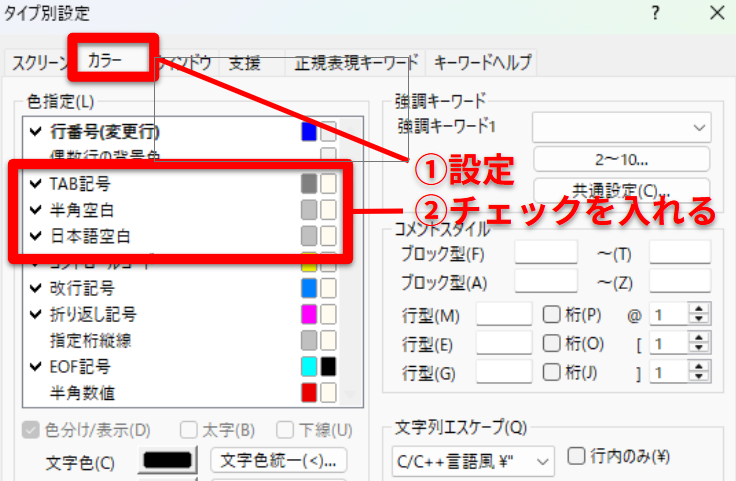Toggle the TAB記号 checkmark in list

point(37,183)
